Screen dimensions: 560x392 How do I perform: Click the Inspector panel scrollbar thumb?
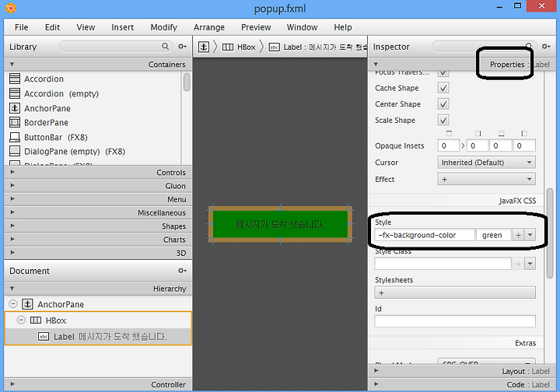click(550, 233)
